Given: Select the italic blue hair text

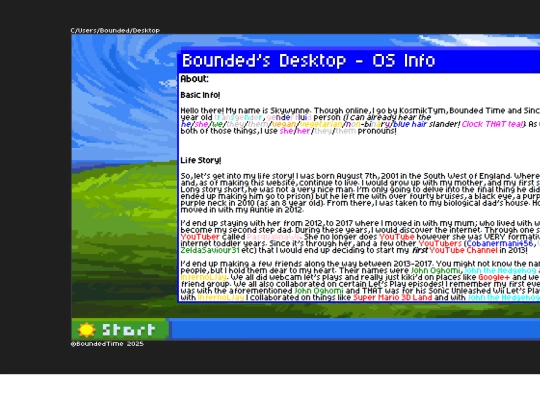Looking at the screenshot, I should pos(410,124).
